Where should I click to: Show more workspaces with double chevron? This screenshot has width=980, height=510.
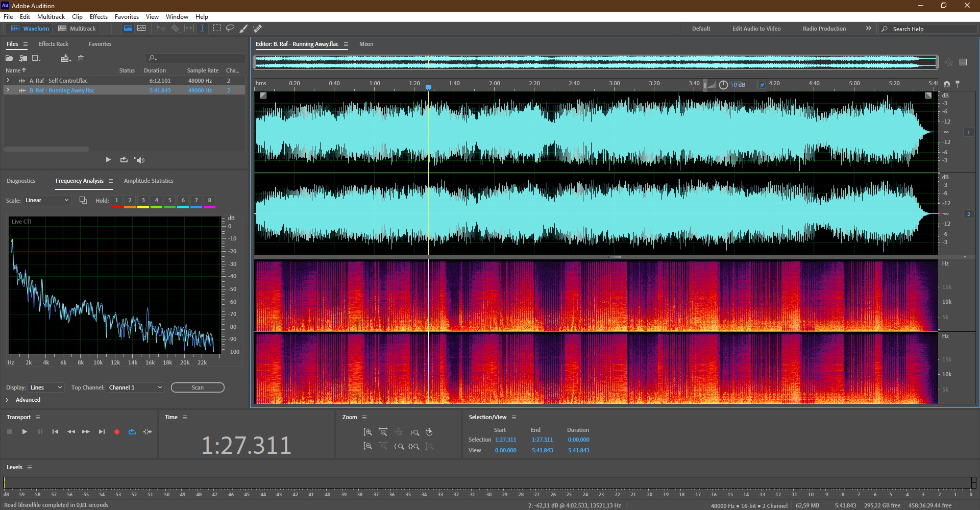[868, 29]
